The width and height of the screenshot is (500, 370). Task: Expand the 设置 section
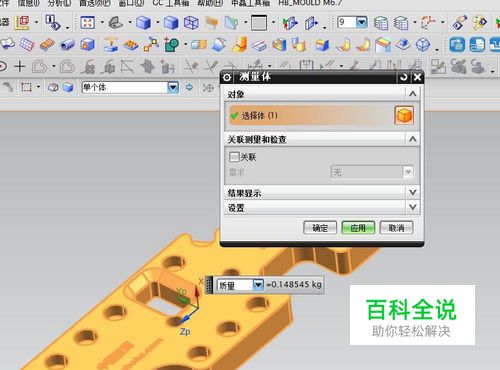coord(412,207)
